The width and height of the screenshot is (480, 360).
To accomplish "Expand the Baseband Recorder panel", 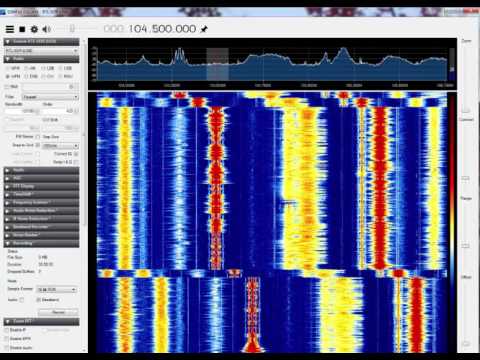I will point(41,227).
